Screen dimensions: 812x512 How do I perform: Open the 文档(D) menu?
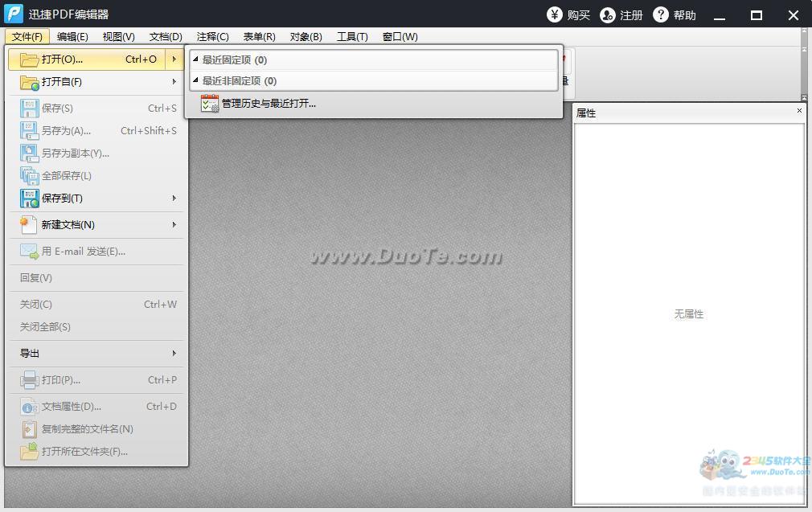point(166,37)
